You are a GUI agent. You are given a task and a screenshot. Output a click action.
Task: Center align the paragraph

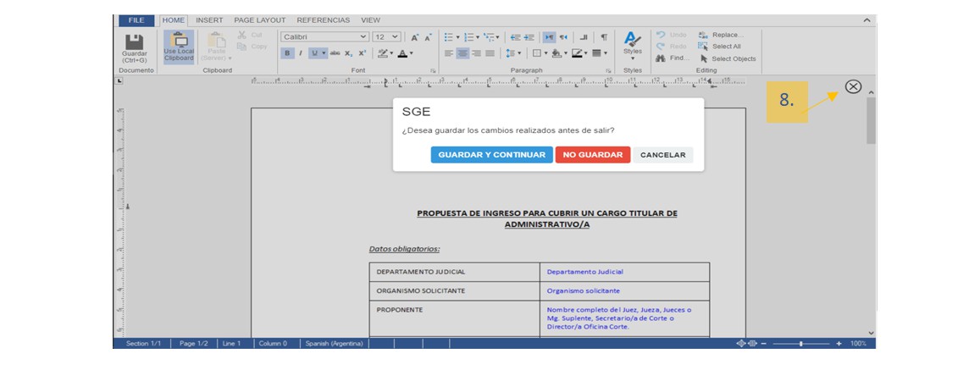point(462,53)
